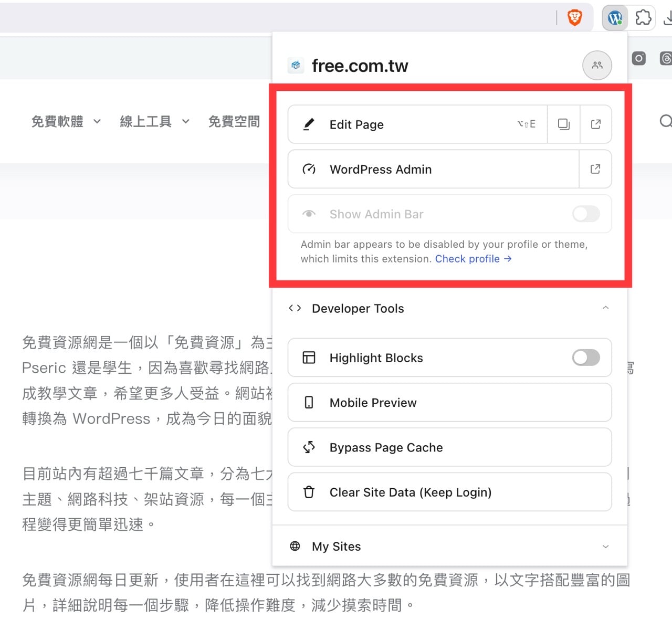Click Clear Site Data (Keep Login) button
This screenshot has width=672, height=630.
click(449, 492)
